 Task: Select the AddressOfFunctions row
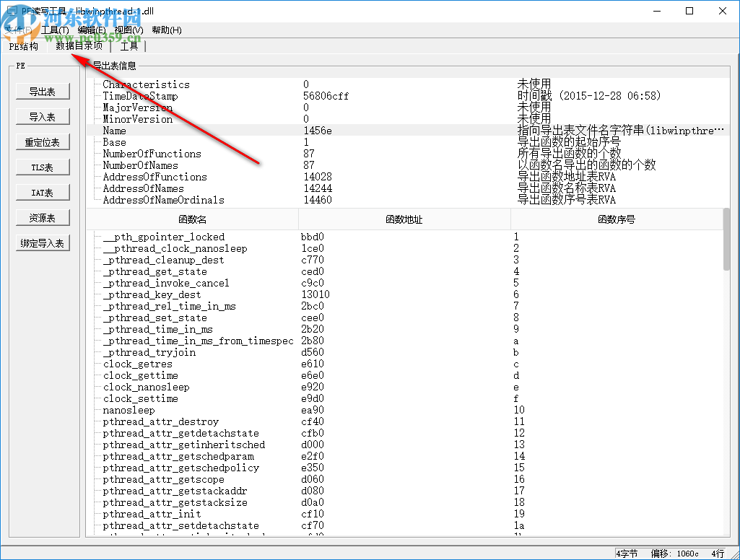point(408,177)
